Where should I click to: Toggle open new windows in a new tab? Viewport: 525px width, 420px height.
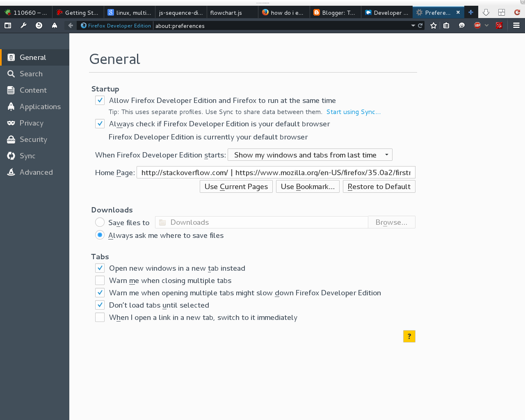(x=100, y=268)
